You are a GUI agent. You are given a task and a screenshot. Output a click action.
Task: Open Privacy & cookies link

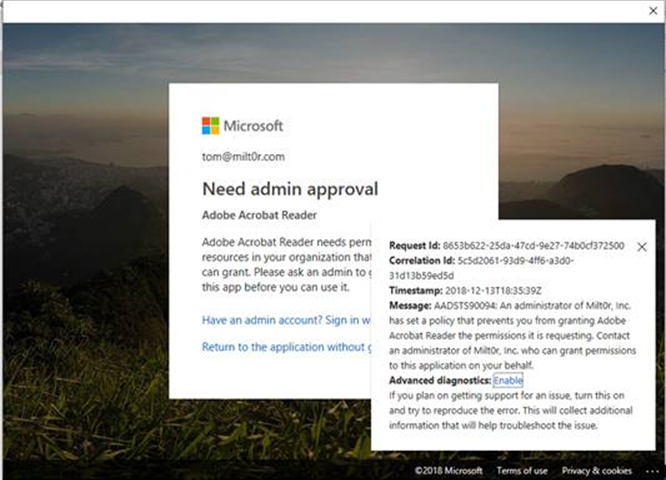tap(597, 471)
